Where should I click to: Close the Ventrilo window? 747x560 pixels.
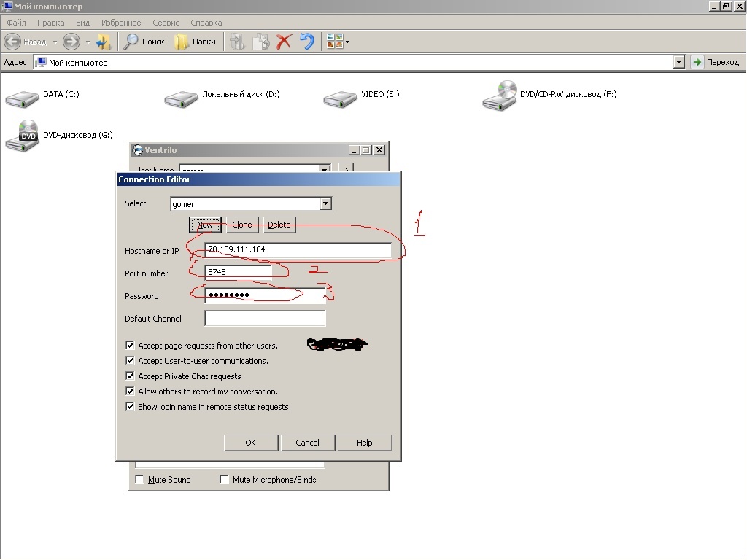pos(379,150)
